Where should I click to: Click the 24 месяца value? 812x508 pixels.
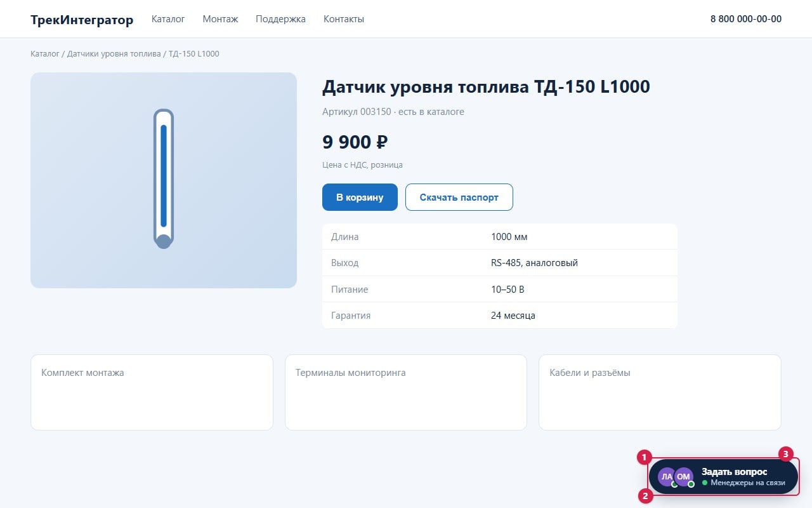[x=513, y=316]
